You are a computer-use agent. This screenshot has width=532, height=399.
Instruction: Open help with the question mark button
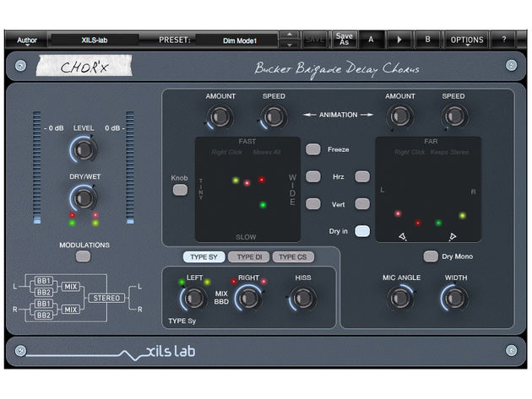pos(503,40)
